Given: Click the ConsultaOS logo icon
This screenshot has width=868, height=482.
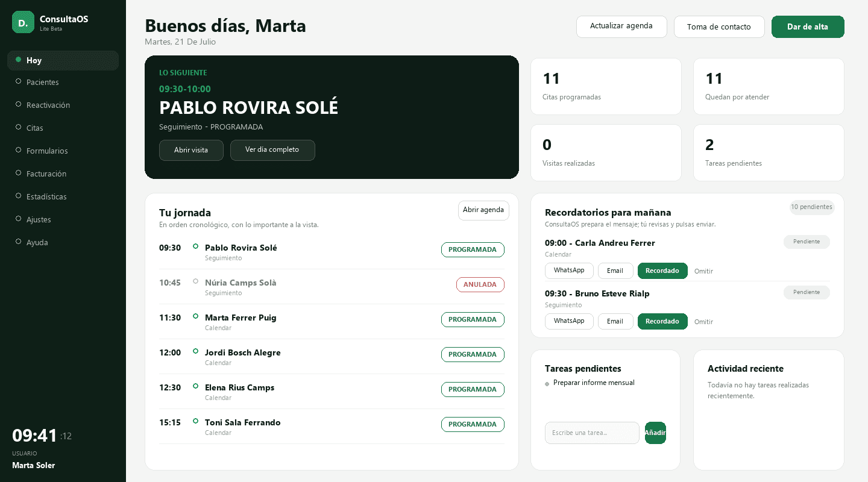Looking at the screenshot, I should [23, 22].
